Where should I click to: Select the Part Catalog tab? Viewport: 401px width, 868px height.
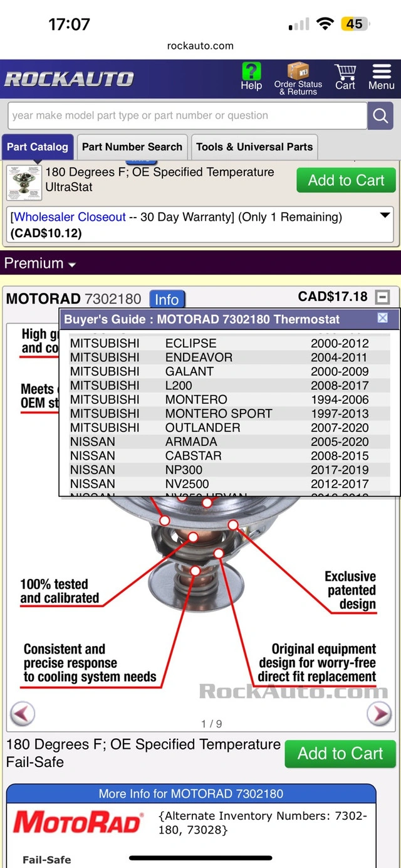coord(37,147)
